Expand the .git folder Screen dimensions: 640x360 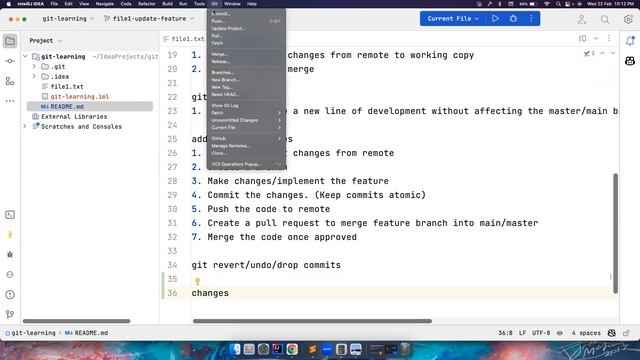click(34, 66)
